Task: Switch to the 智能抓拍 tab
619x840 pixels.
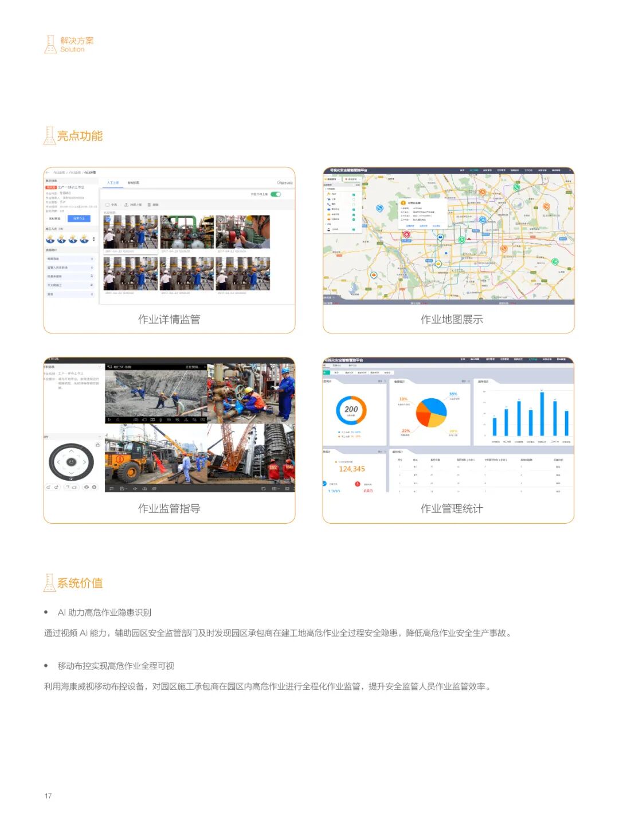Action: pyautogui.click(x=135, y=183)
